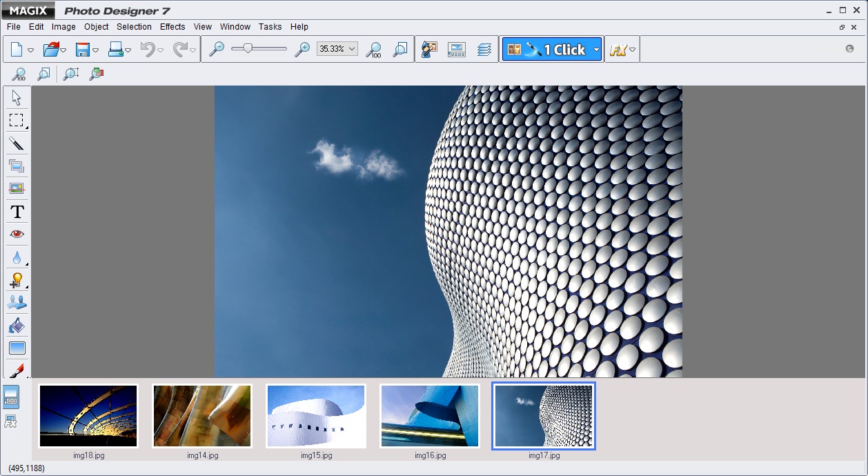Expand the Open file dropdown arrow
The width and height of the screenshot is (868, 476).
coord(63,50)
